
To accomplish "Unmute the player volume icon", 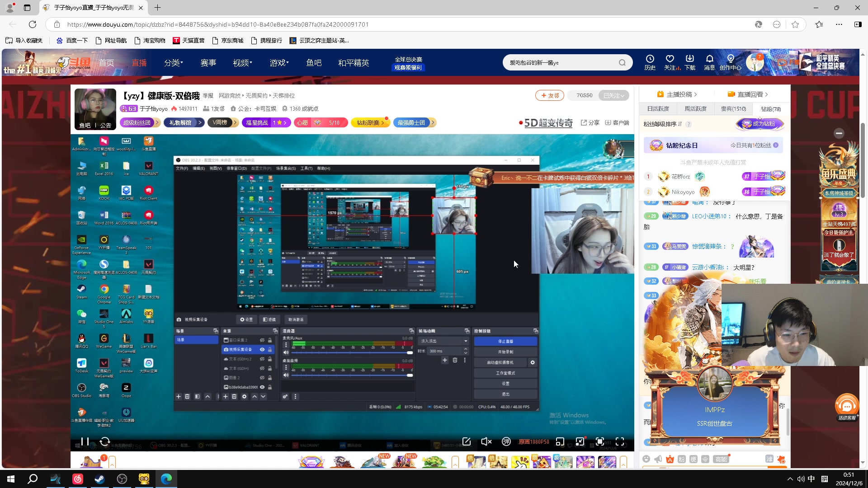I will [x=486, y=441].
